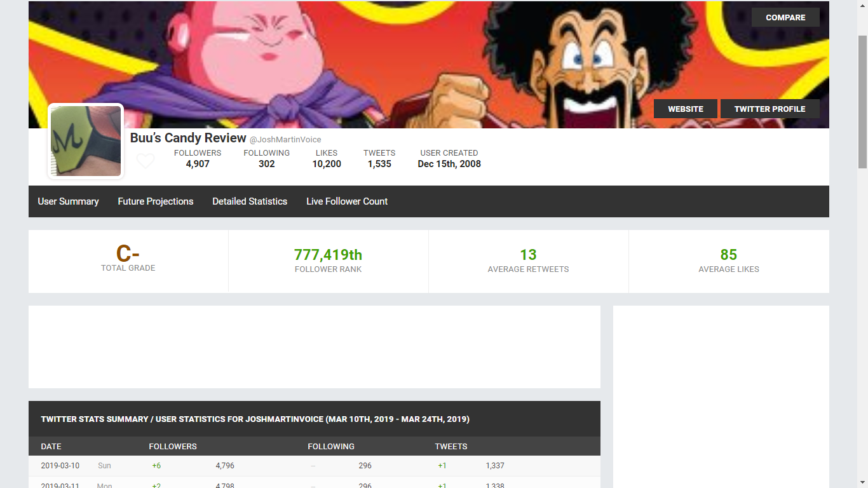Click the 4,796 followers cell

point(225,466)
